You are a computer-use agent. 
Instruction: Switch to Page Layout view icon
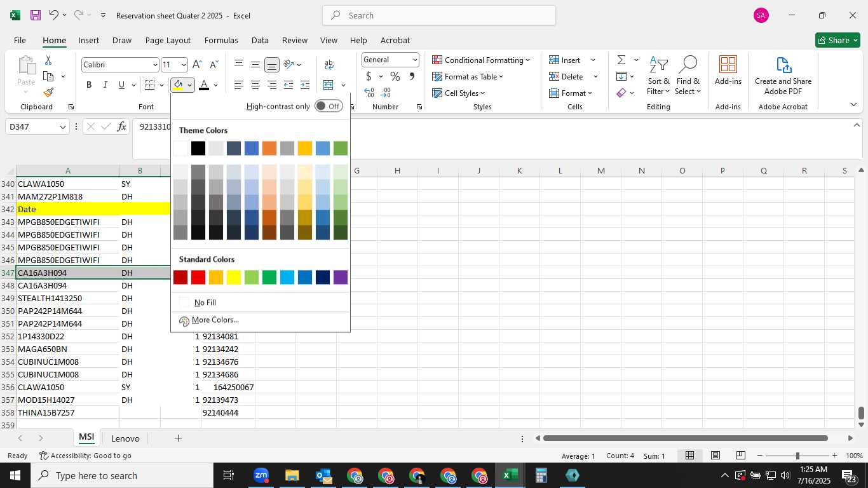pyautogui.click(x=715, y=456)
